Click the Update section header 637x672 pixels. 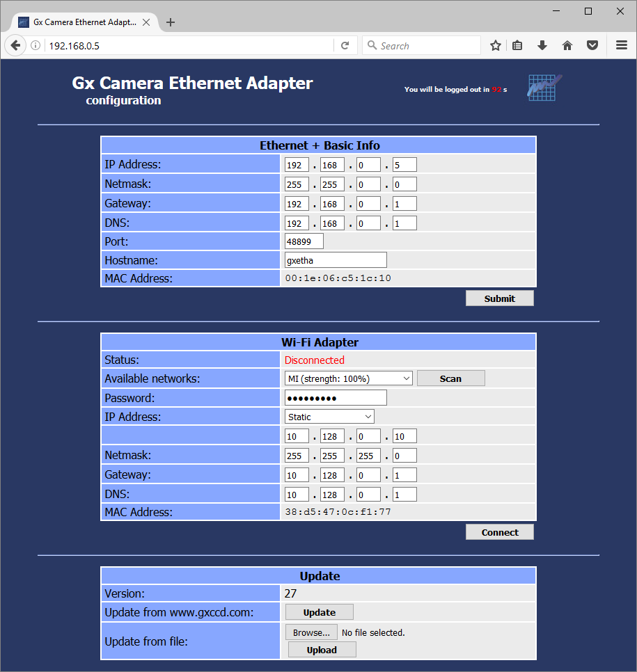point(318,576)
